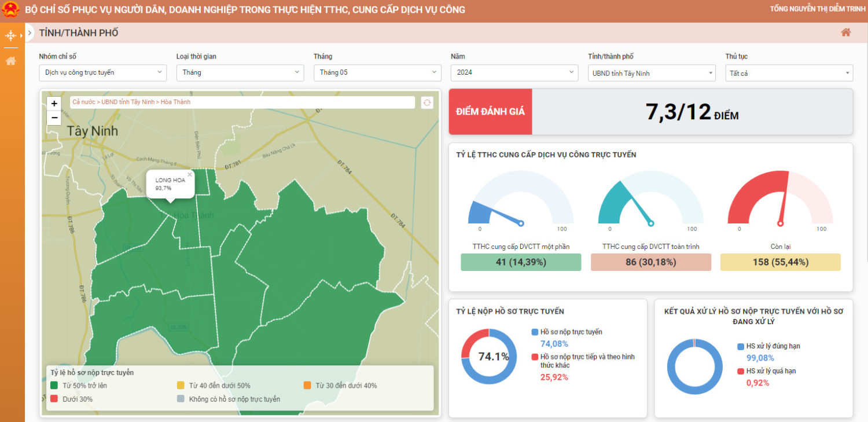This screenshot has width=868, height=422.
Task: Click the 41 (14,39%) green value box
Action: 521,262
